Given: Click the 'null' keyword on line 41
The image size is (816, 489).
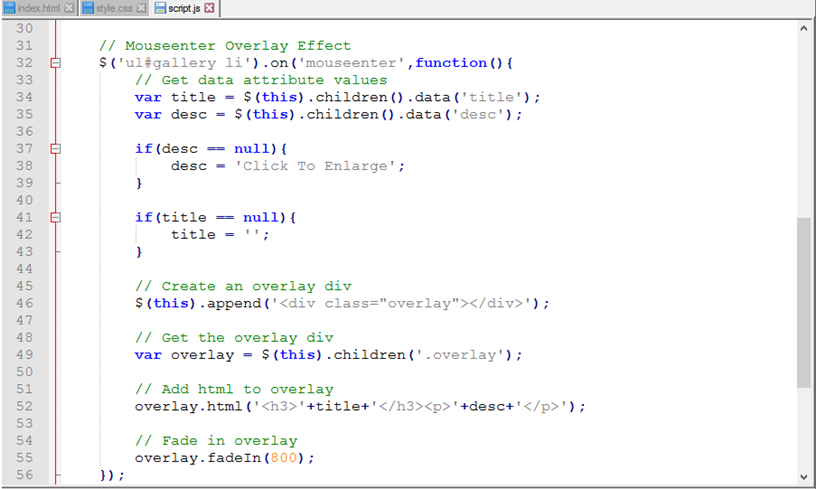Looking at the screenshot, I should (261, 217).
